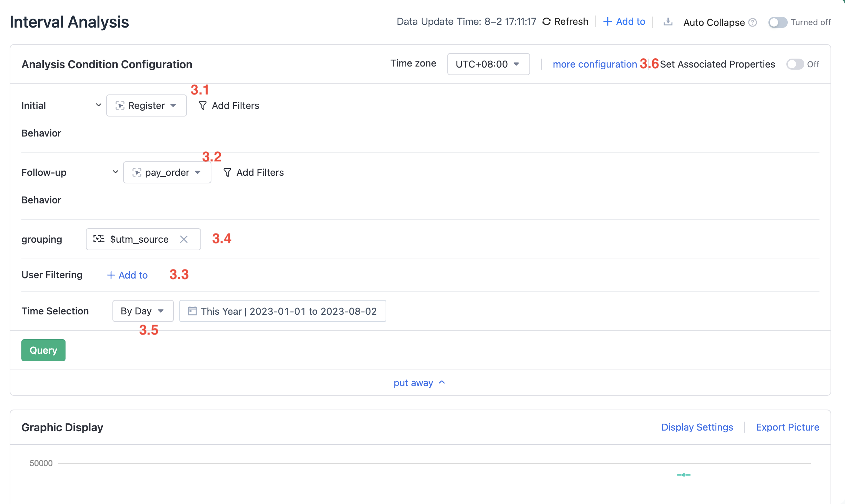This screenshot has height=504, width=845.
Task: Click teal legend marker in chart
Action: pyautogui.click(x=684, y=475)
